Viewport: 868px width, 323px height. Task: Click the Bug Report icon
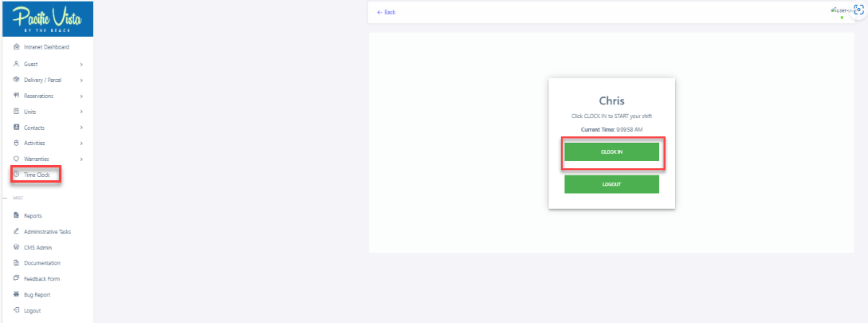coord(17,294)
